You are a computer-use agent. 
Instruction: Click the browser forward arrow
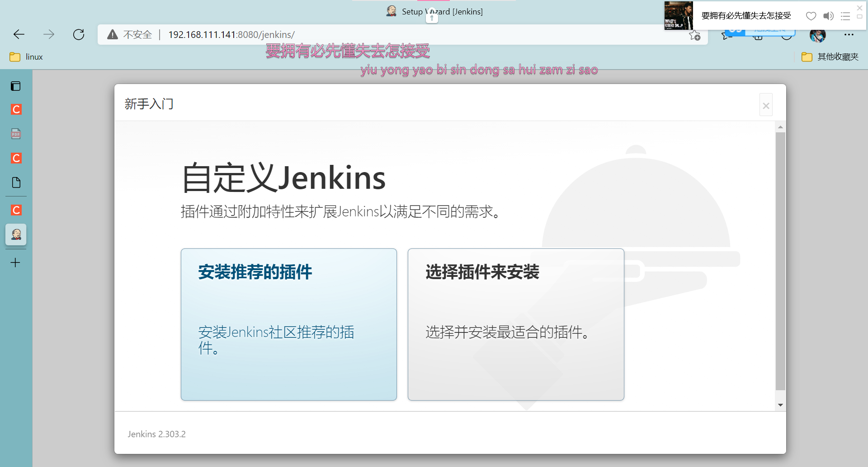click(49, 34)
